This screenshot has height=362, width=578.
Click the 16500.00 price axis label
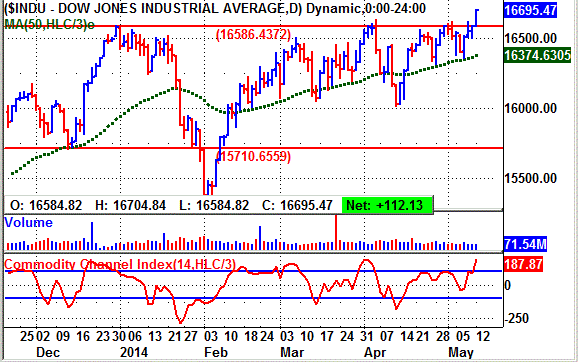point(530,38)
